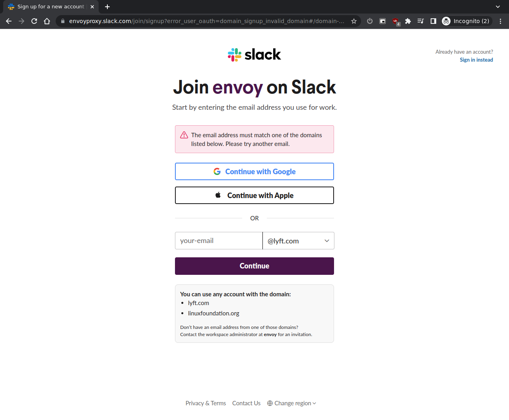Click the globe icon next to Change region
Screen dimensions: 509x420
tap(270, 403)
